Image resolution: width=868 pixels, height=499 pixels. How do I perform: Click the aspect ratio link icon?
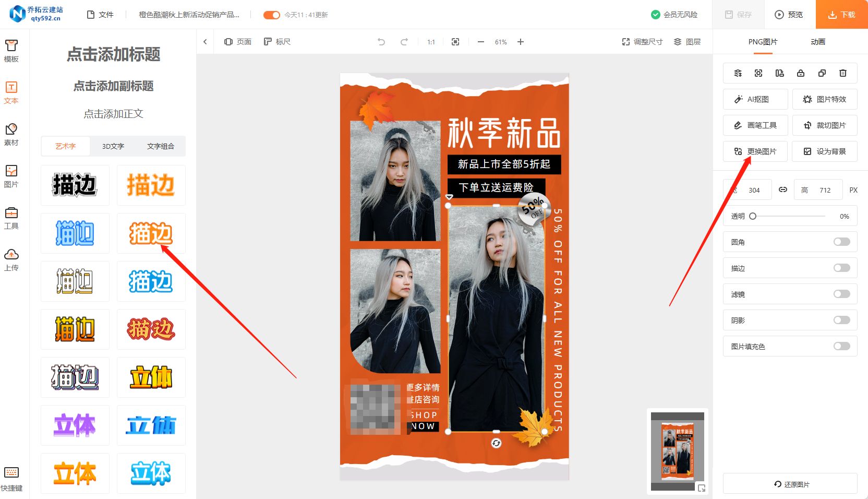coord(783,189)
